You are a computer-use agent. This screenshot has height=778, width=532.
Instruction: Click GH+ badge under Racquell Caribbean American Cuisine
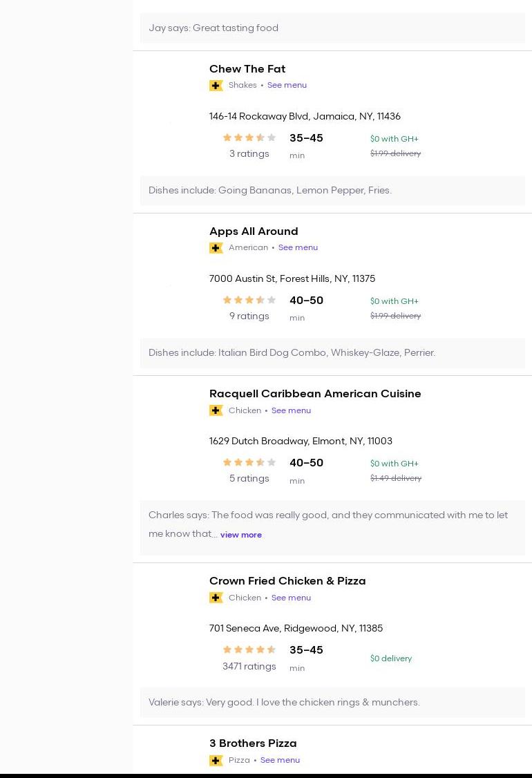(x=216, y=410)
